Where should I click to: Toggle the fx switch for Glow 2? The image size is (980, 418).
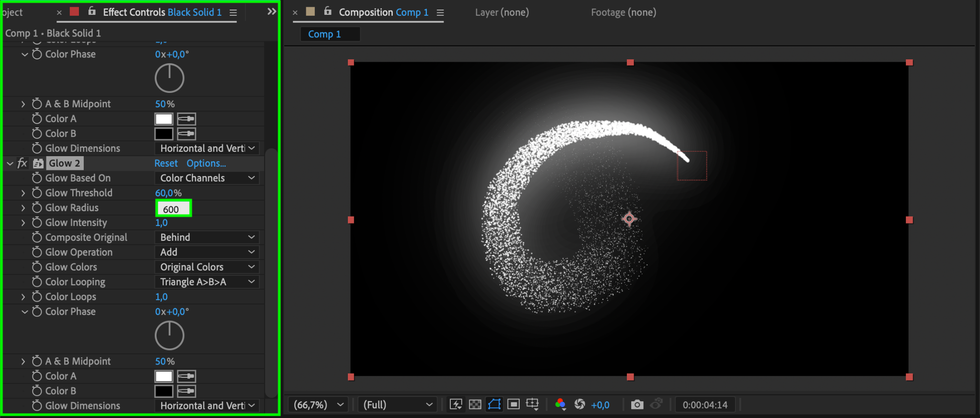[22, 163]
